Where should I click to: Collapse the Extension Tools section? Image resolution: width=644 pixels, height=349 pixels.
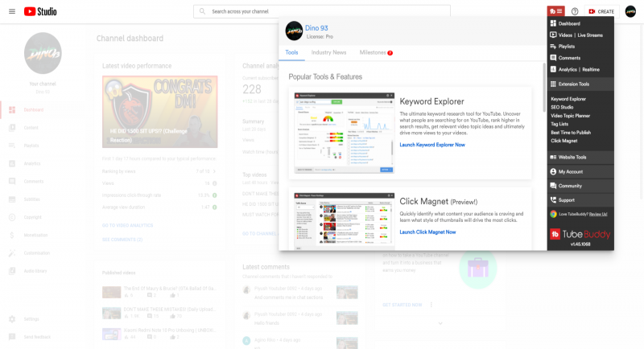pyautogui.click(x=573, y=84)
